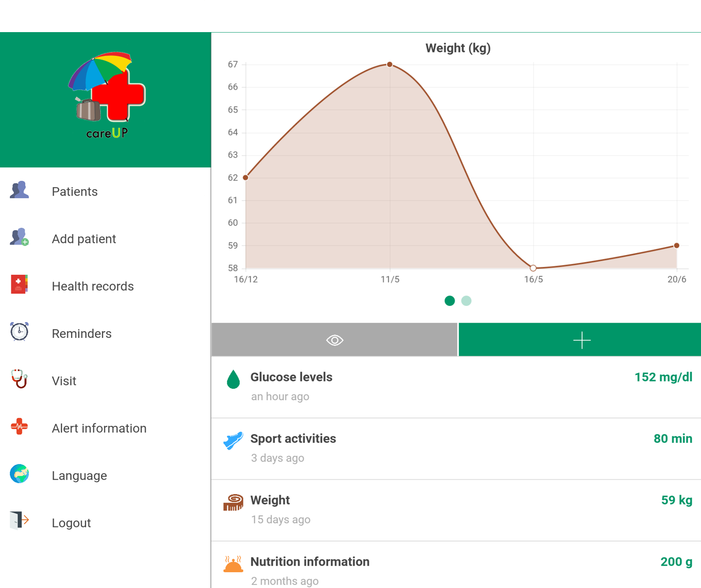Click the Alert information cross icon

19,426
